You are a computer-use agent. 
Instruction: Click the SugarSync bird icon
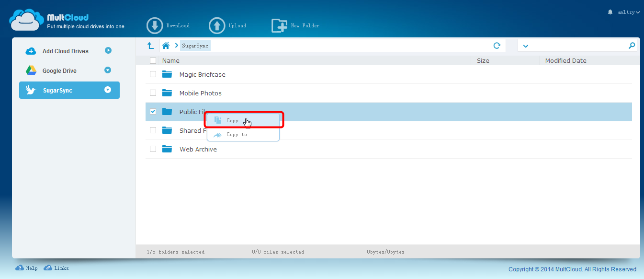pyautogui.click(x=31, y=90)
